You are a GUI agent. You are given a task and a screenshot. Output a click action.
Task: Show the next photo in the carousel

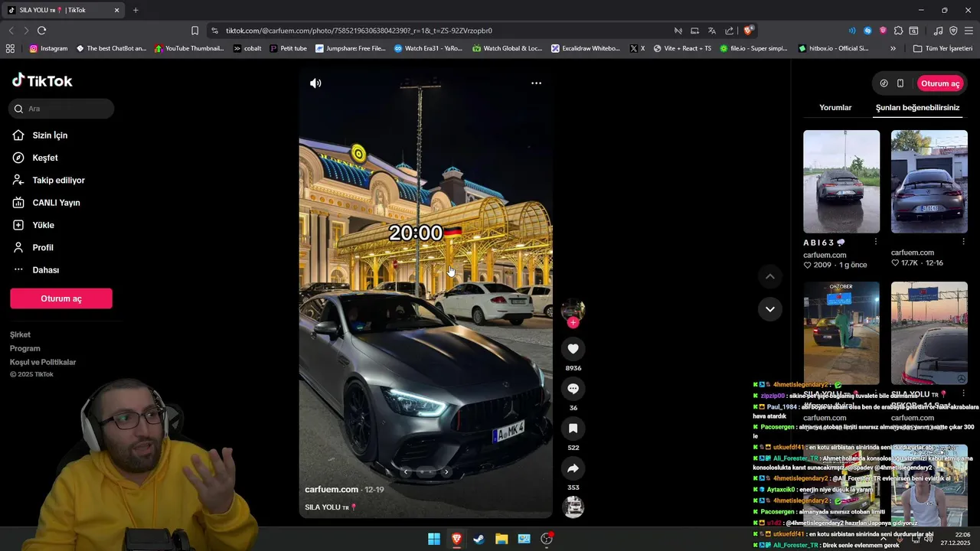[x=446, y=472]
